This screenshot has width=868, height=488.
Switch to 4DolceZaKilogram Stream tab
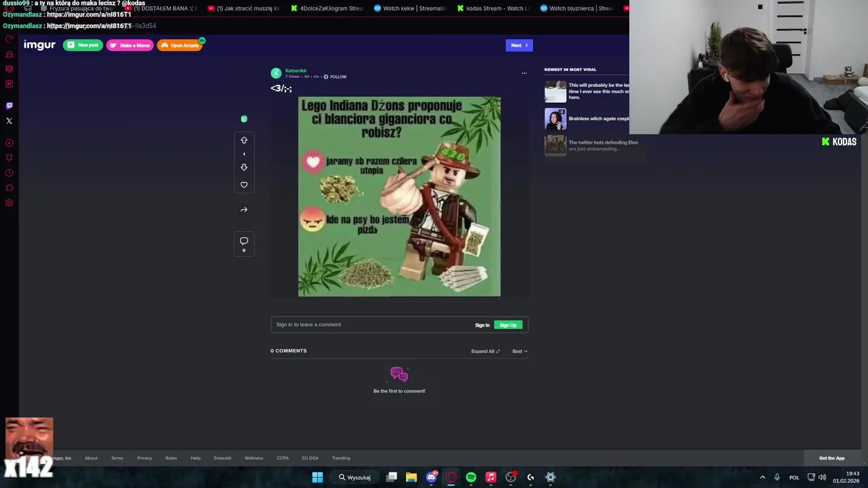(x=328, y=8)
